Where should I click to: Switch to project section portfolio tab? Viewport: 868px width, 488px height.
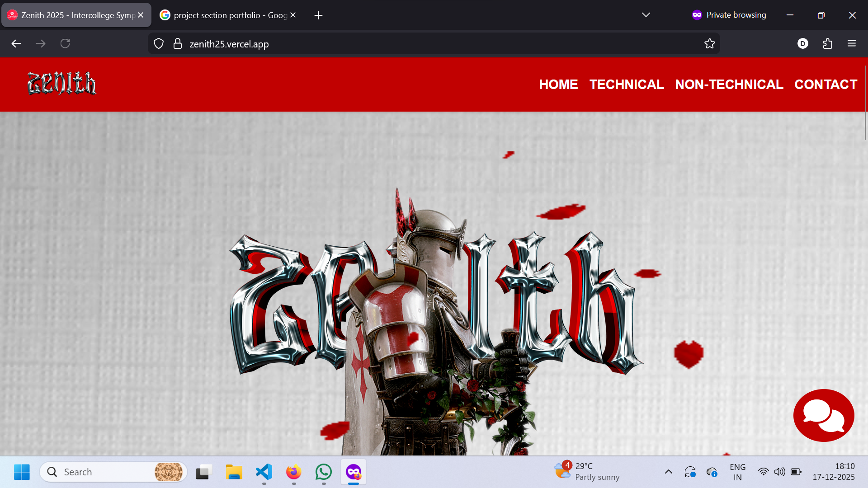225,15
